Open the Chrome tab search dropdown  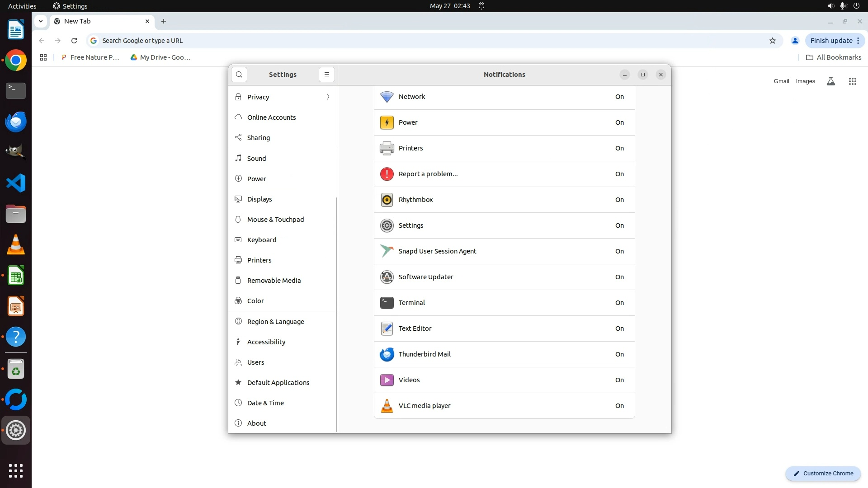pos(41,21)
